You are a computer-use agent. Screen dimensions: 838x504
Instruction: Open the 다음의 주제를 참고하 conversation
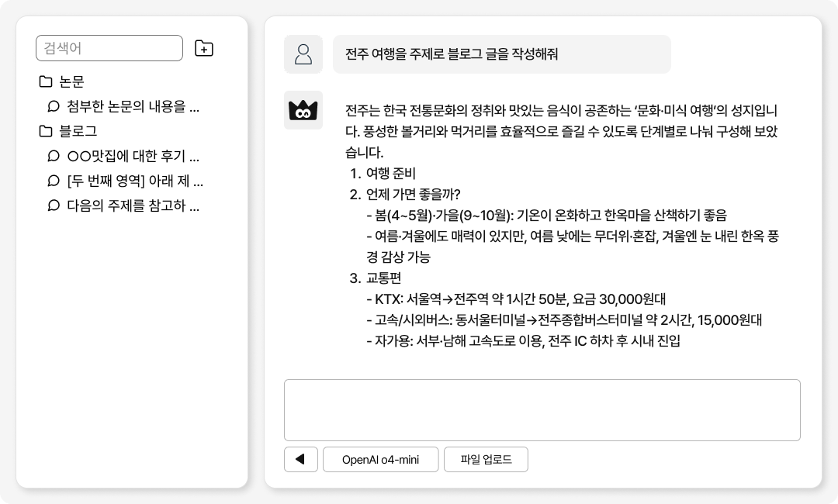click(133, 205)
